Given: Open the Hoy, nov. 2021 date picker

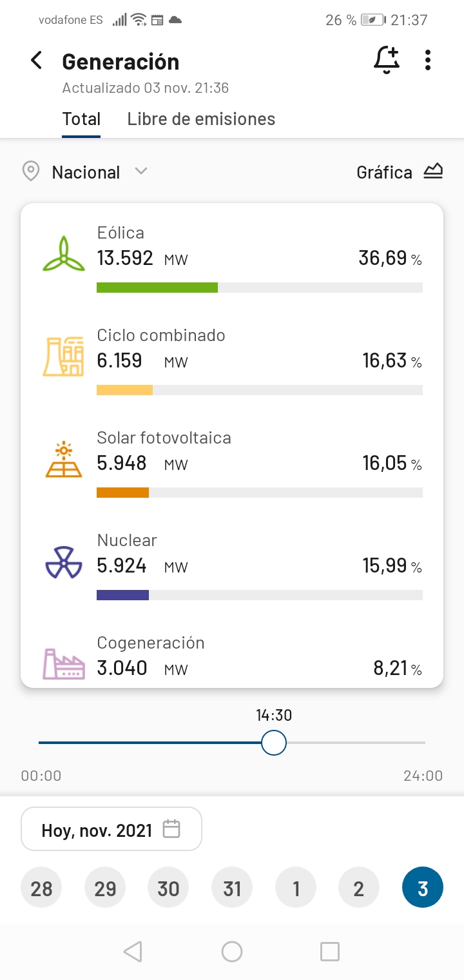Looking at the screenshot, I should pos(111,830).
